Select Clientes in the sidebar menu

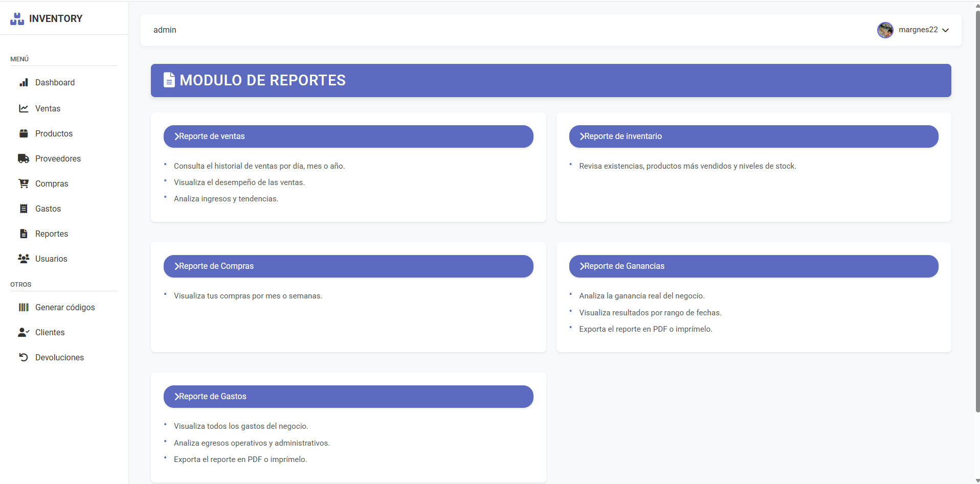[x=50, y=332]
